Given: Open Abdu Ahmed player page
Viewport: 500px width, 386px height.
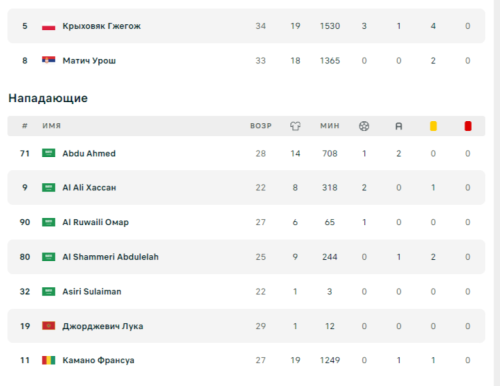Looking at the screenshot, I should (x=89, y=153).
